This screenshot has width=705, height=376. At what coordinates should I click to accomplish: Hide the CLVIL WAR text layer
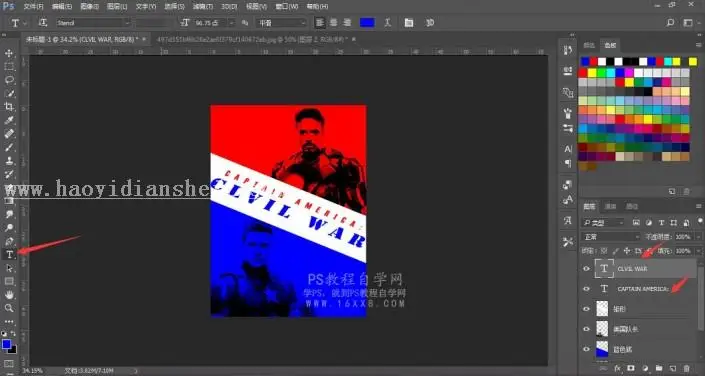[586, 269]
